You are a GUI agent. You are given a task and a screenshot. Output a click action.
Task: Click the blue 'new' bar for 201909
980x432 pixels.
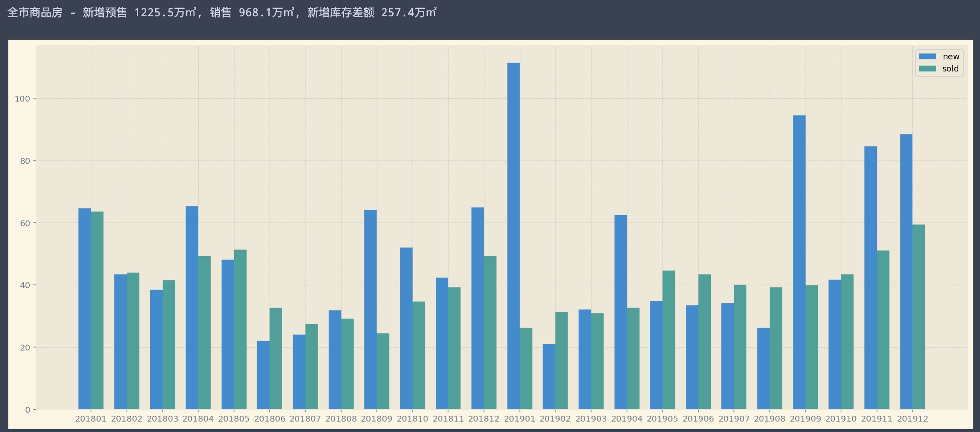799,262
